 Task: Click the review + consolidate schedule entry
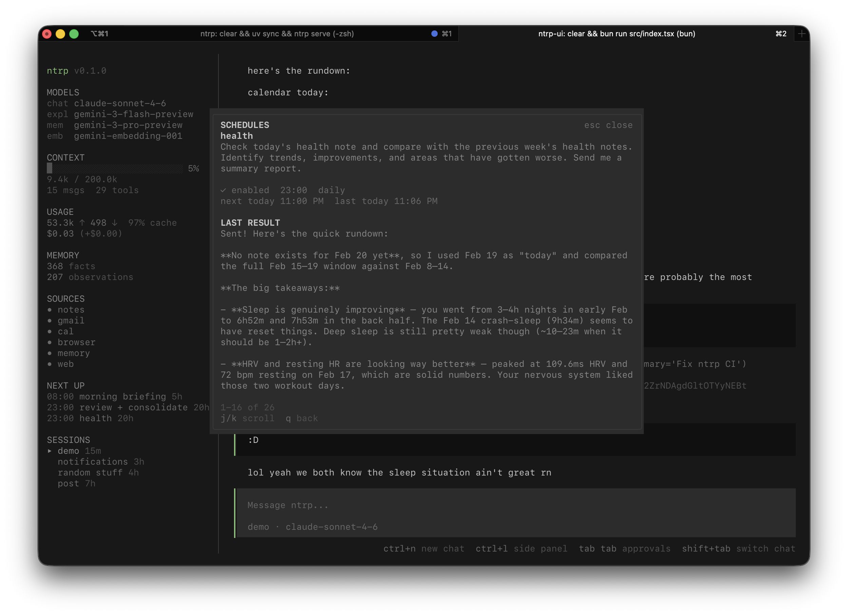[x=133, y=408]
